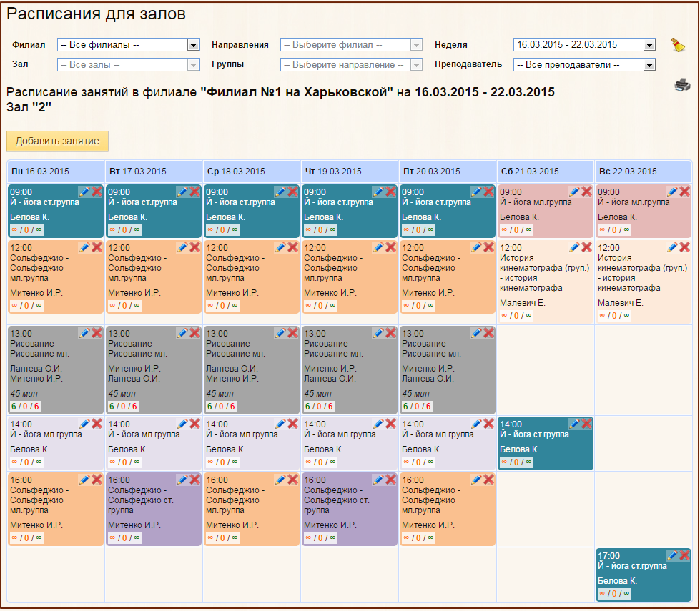Delete Friday 13:00 Рисование class

pos(489,333)
